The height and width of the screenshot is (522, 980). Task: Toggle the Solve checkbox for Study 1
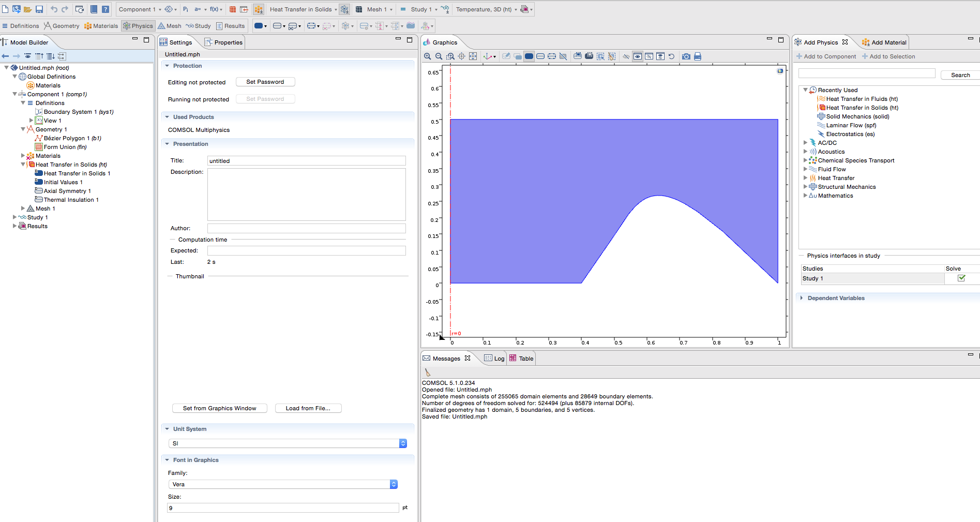click(x=961, y=278)
